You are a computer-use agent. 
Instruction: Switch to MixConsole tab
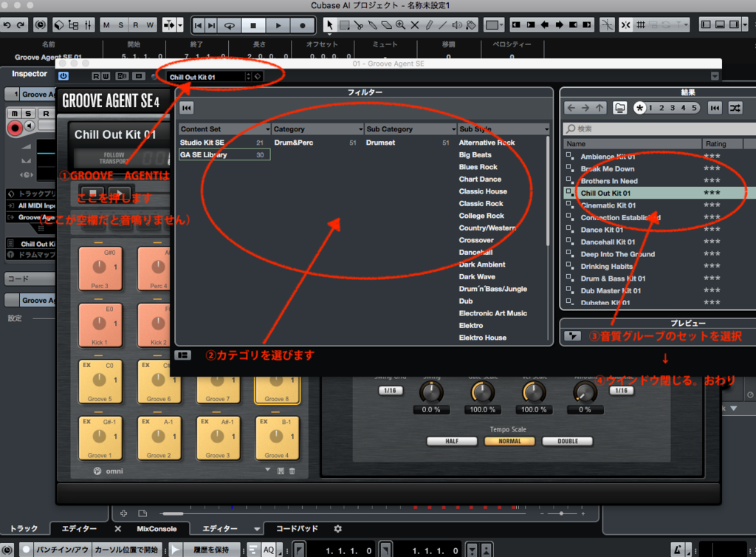click(157, 529)
